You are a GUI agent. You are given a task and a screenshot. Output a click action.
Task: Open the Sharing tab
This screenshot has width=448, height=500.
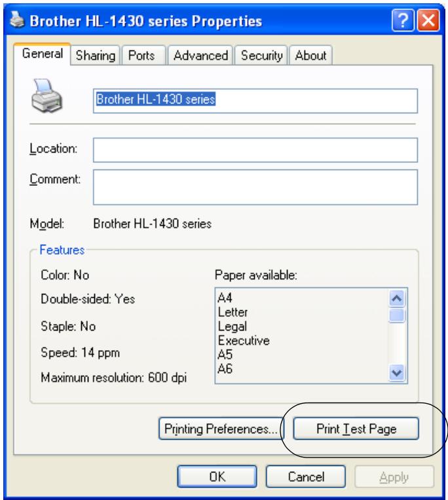(95, 56)
